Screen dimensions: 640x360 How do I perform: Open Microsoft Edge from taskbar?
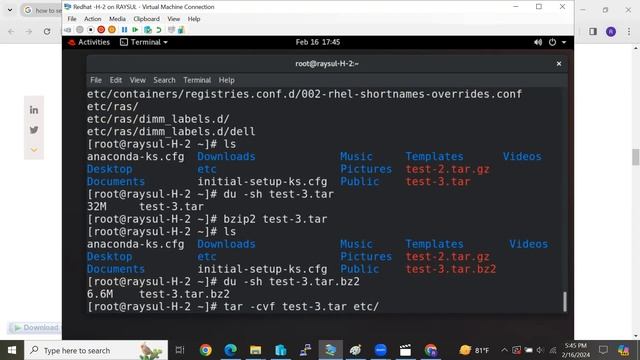(x=231, y=350)
